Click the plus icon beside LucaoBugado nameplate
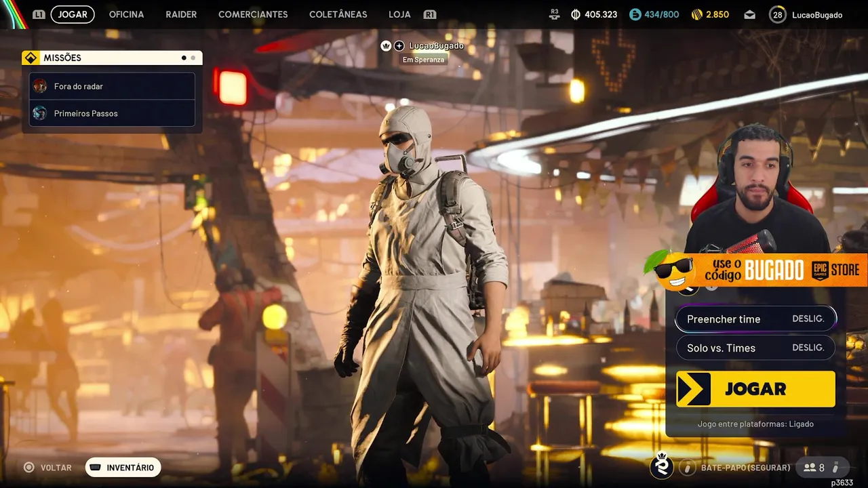The height and width of the screenshot is (488, 868). [399, 45]
